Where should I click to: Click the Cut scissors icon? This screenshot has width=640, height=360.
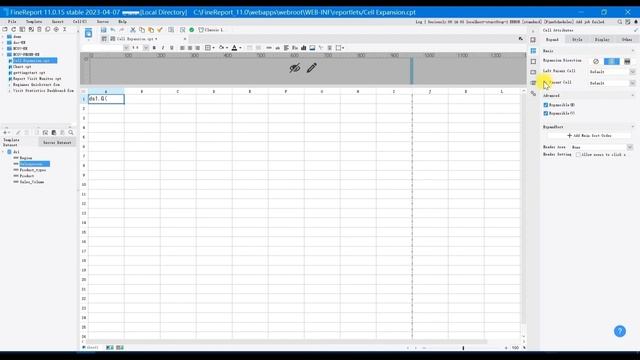click(133, 30)
